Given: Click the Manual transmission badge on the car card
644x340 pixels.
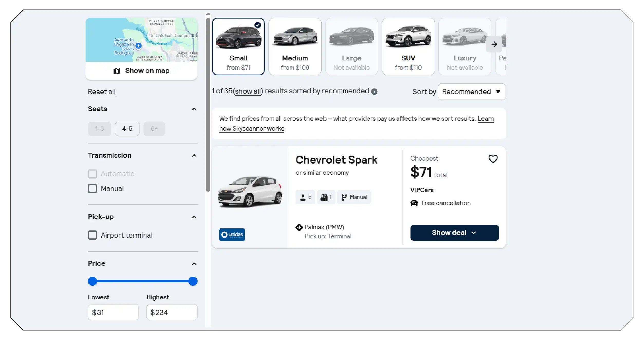Looking at the screenshot, I should (354, 197).
